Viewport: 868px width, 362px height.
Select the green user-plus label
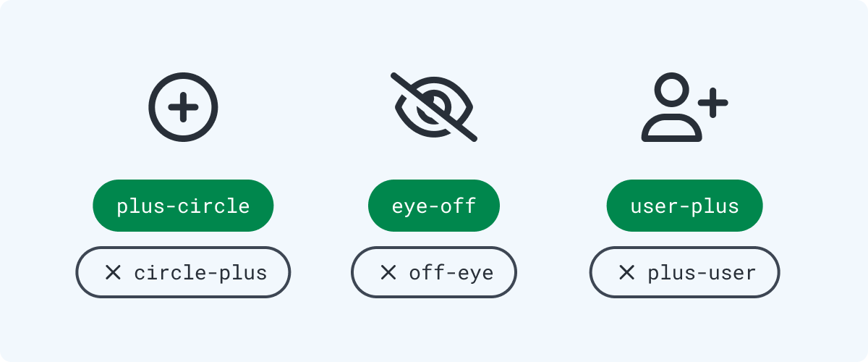click(x=684, y=206)
